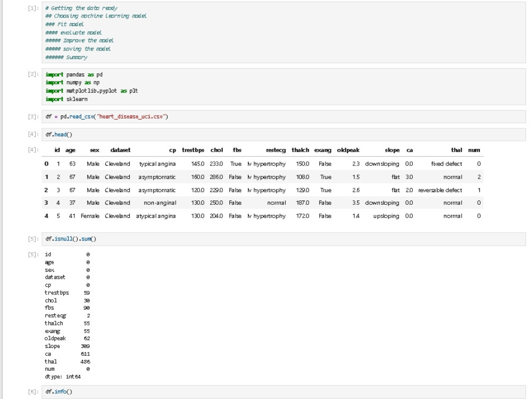
Task: Click the "187.0" thalch value
Action: pyautogui.click(x=303, y=203)
